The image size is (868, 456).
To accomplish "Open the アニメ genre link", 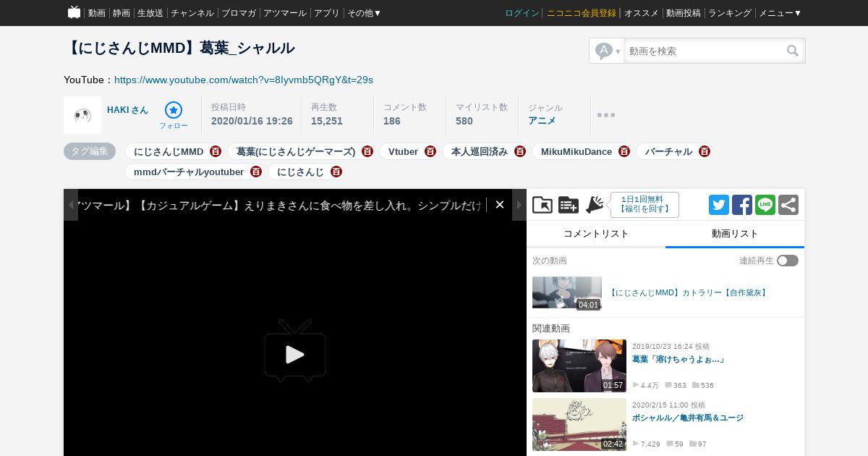I will pyautogui.click(x=542, y=121).
